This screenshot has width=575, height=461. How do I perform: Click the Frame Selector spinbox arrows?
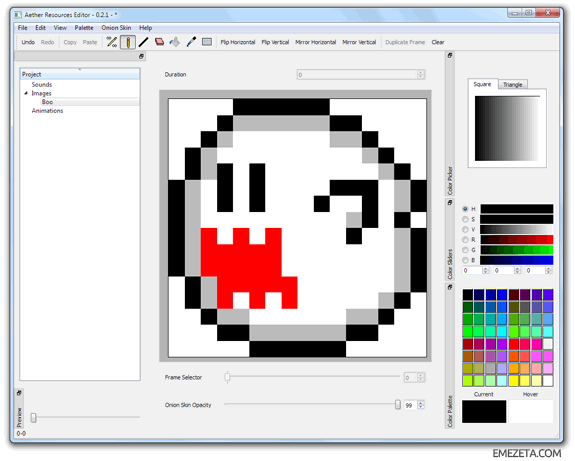421,377
